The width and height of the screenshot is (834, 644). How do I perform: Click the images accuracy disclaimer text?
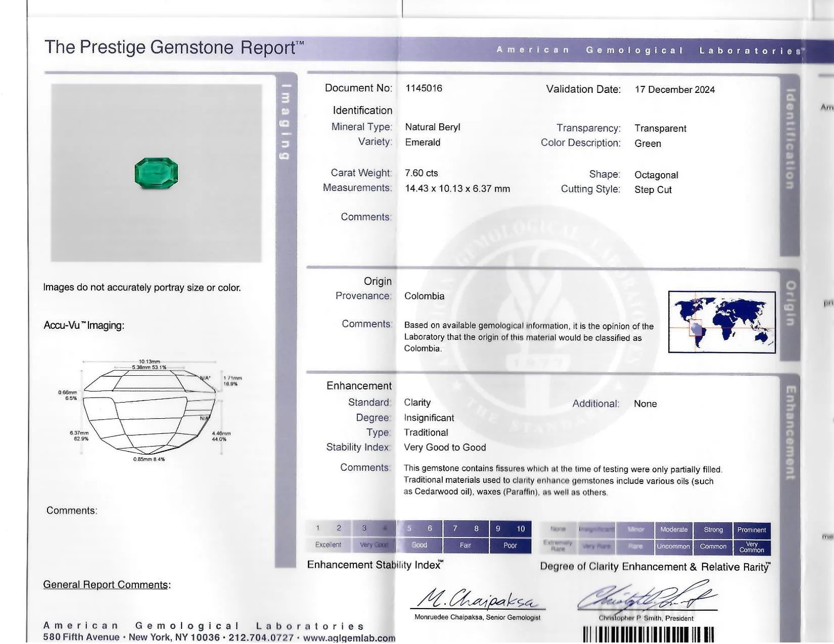(x=142, y=288)
